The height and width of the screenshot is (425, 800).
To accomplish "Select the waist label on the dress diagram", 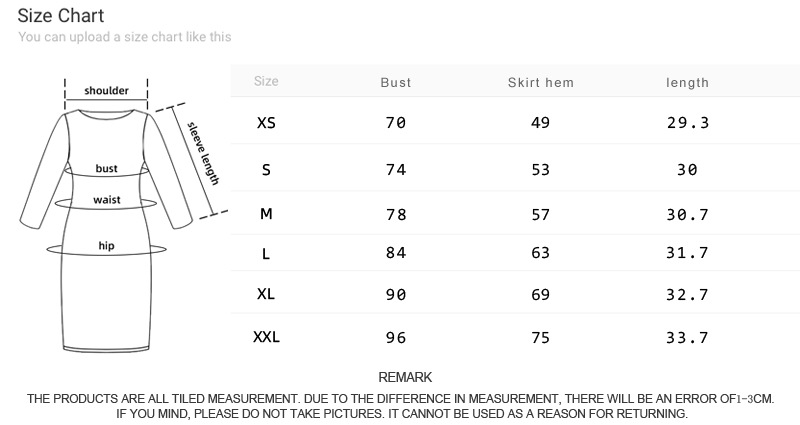I will coord(107,200).
